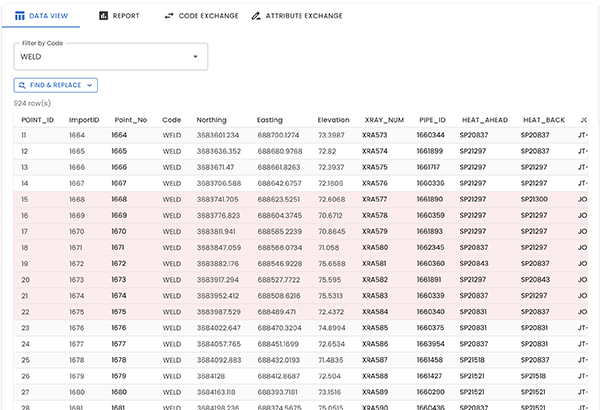Click the FIND & REPLACE button
This screenshot has width=600, height=410.
coord(55,85)
